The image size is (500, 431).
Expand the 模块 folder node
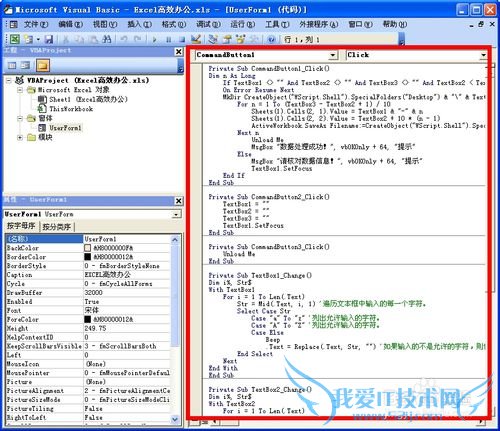[x=20, y=137]
